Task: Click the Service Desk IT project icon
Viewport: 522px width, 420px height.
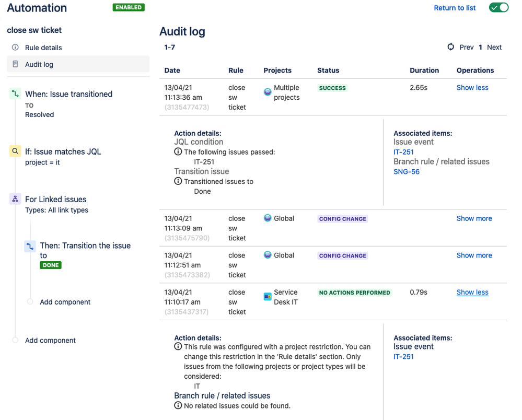Action: tap(268, 296)
